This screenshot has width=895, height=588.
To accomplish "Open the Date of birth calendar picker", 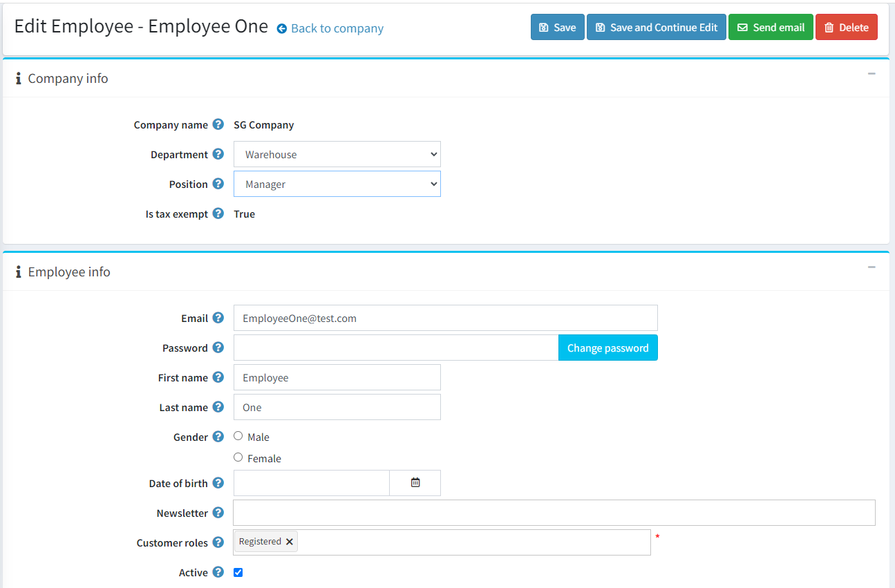I will pos(415,482).
